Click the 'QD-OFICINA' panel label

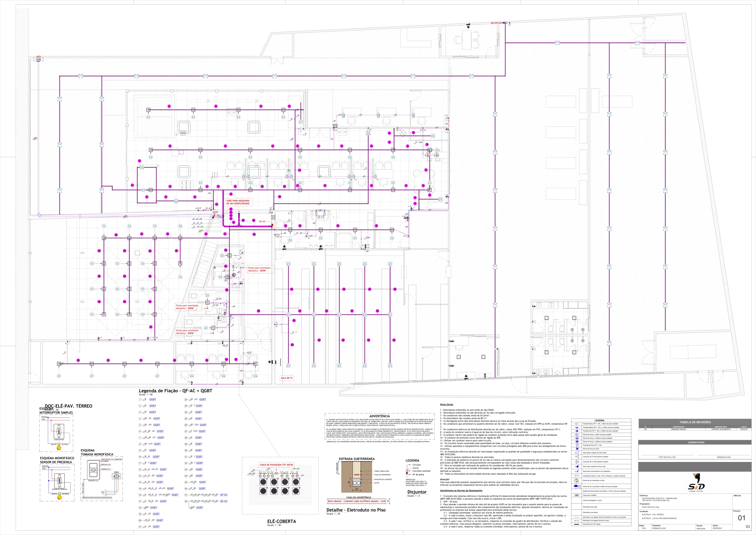497,23
